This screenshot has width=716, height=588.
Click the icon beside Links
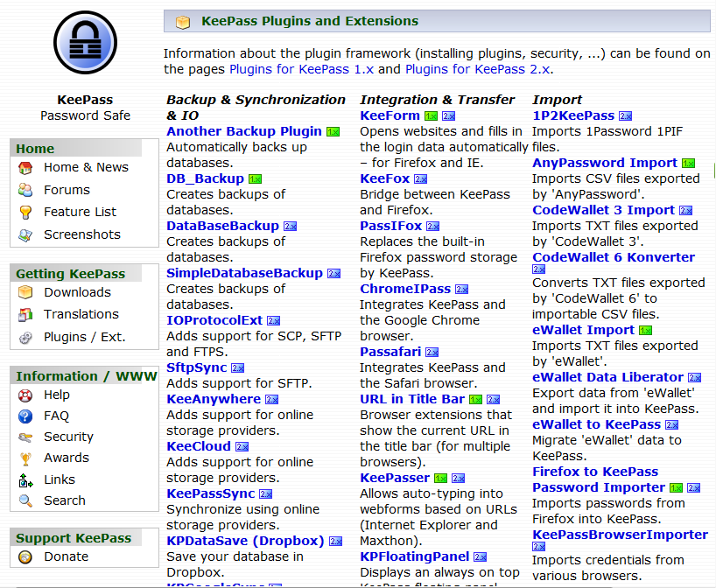coord(25,480)
